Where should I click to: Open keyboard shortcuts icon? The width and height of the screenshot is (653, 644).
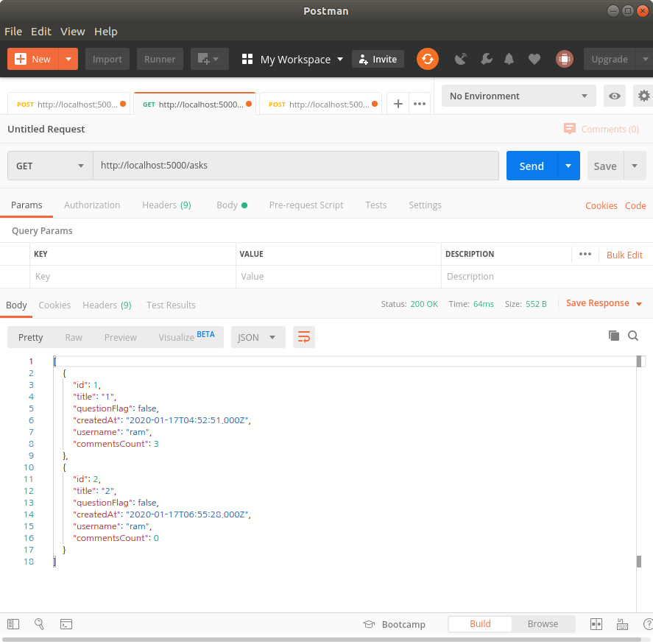pyautogui.click(x=622, y=624)
